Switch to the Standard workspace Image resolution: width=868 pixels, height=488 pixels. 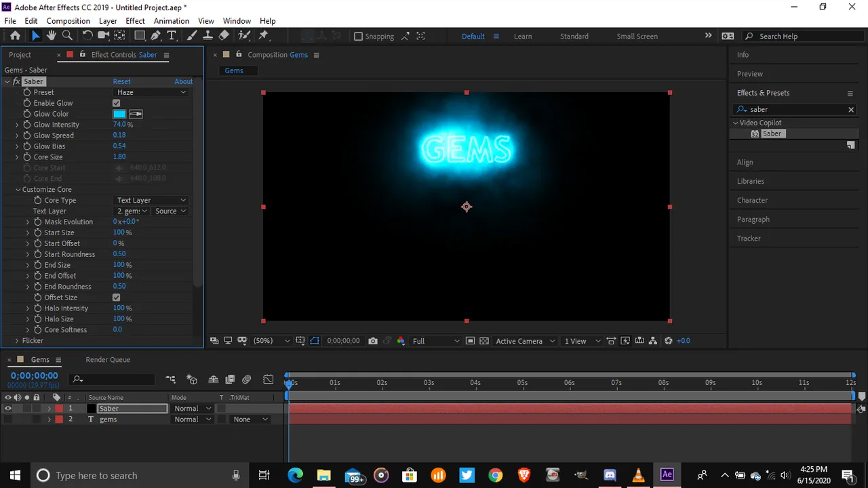[574, 36]
